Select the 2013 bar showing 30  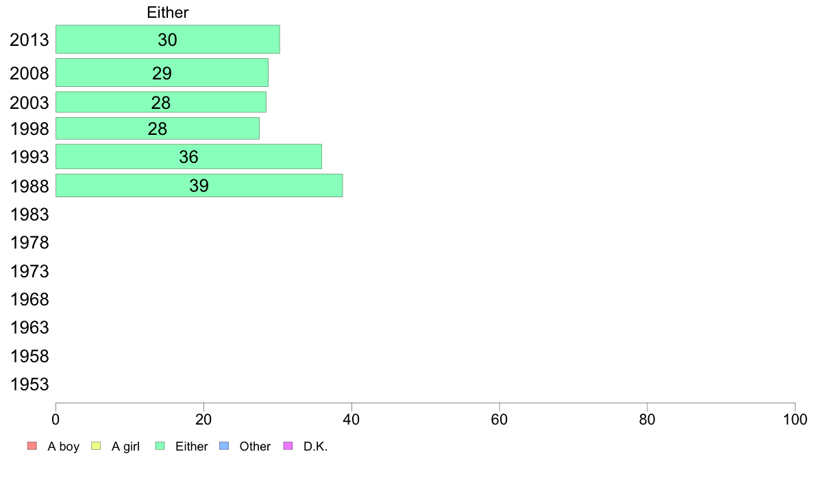click(x=168, y=40)
